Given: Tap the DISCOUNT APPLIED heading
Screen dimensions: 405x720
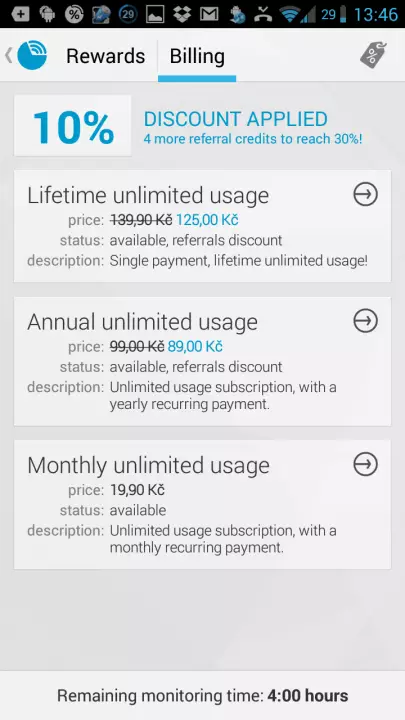Looking at the screenshot, I should (236, 119).
